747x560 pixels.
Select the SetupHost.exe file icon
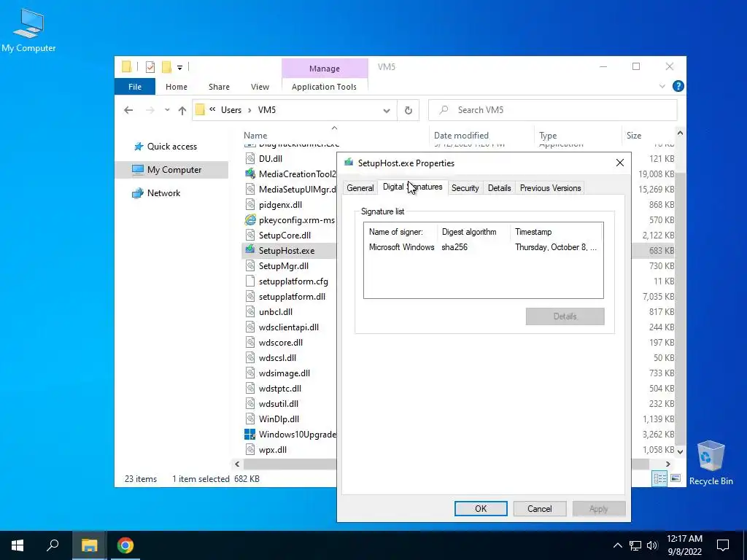pyautogui.click(x=249, y=250)
